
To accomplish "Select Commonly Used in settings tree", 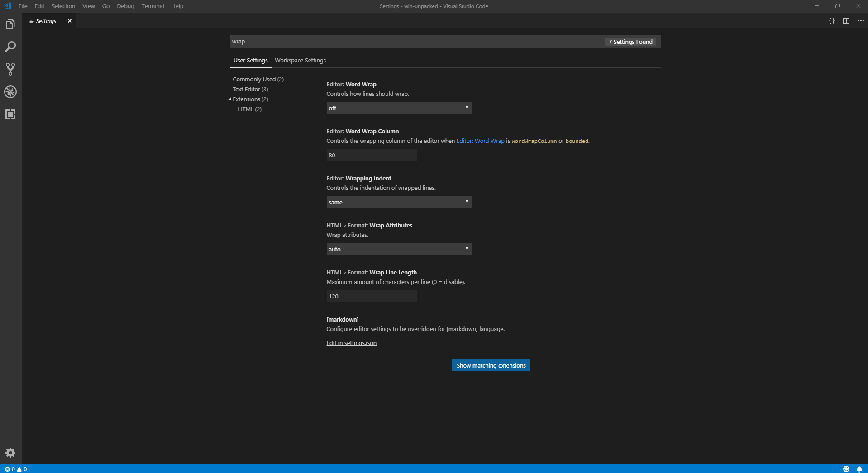I will 258,79.
